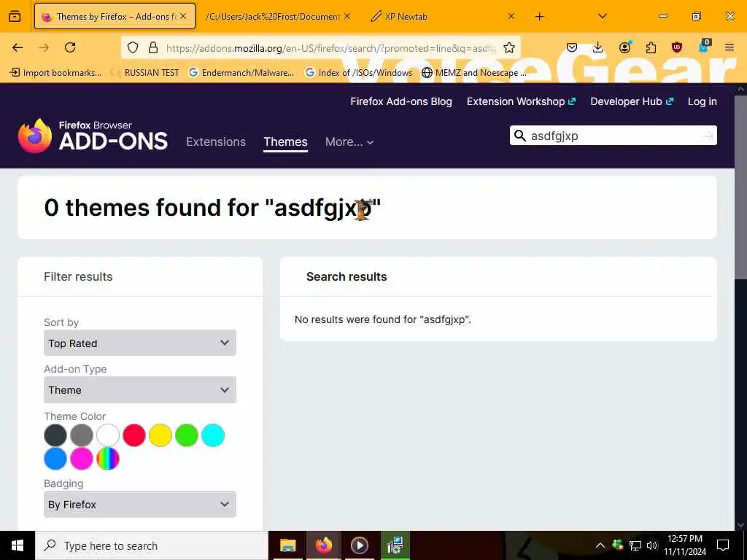The height and width of the screenshot is (560, 747).
Task: Filter by cyan theme color swatch
Action: (212, 435)
